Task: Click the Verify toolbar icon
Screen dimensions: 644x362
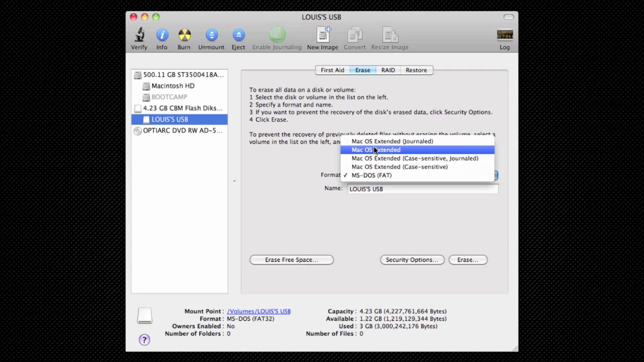Action: [x=139, y=38]
